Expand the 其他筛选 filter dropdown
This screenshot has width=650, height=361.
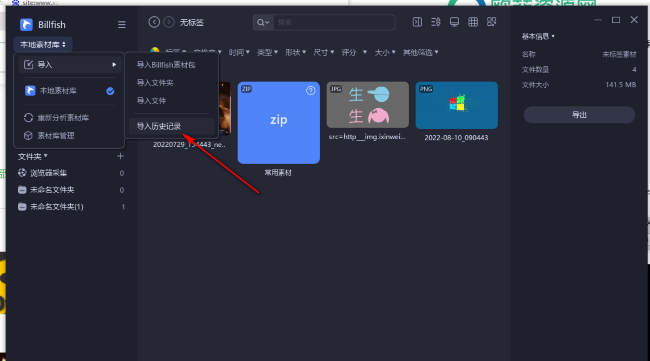[421, 52]
